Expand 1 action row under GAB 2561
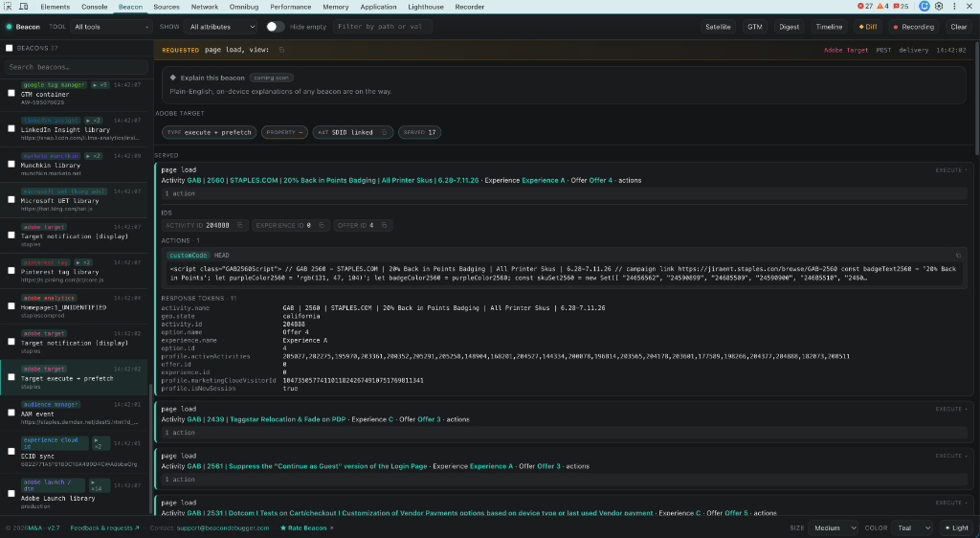Viewport: 980px width, 538px height. pyautogui.click(x=565, y=480)
